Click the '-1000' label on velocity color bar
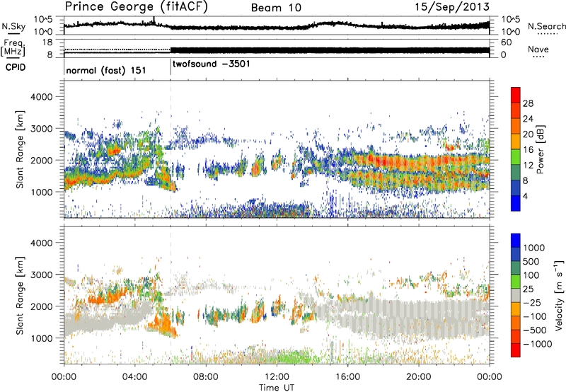This screenshot has width=566, height=392. [538, 344]
